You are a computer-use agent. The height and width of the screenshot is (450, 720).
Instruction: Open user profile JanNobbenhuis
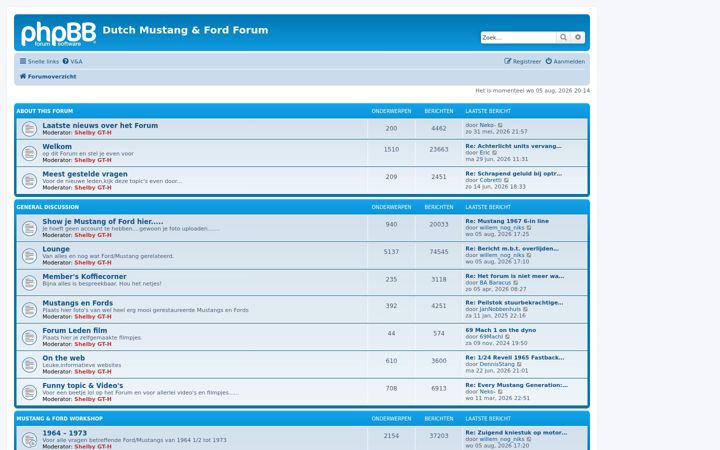click(x=500, y=309)
